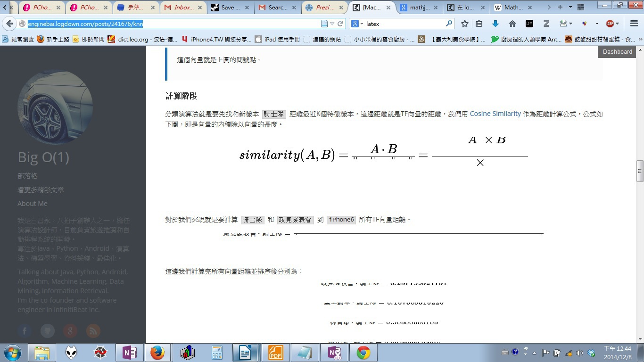Click the iPhone6 inline code label
Screen dimensions: 644x362
click(341, 220)
